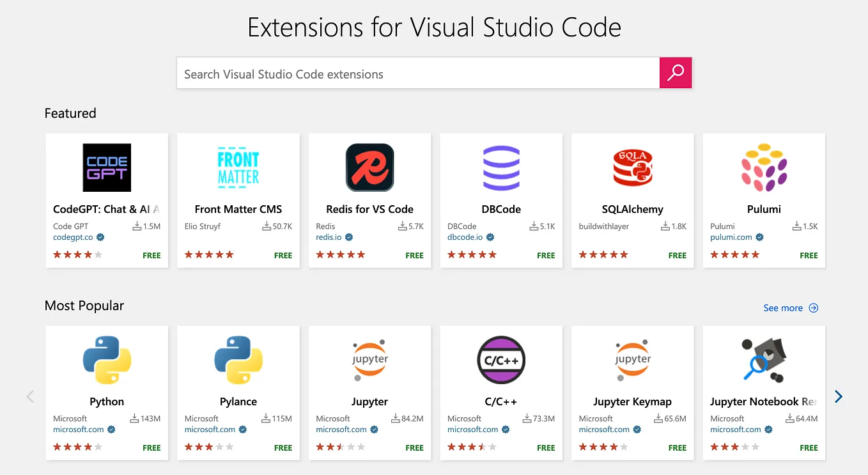Click the DBCode database stack logo
Screen dimensions: 868x475
[501, 167]
